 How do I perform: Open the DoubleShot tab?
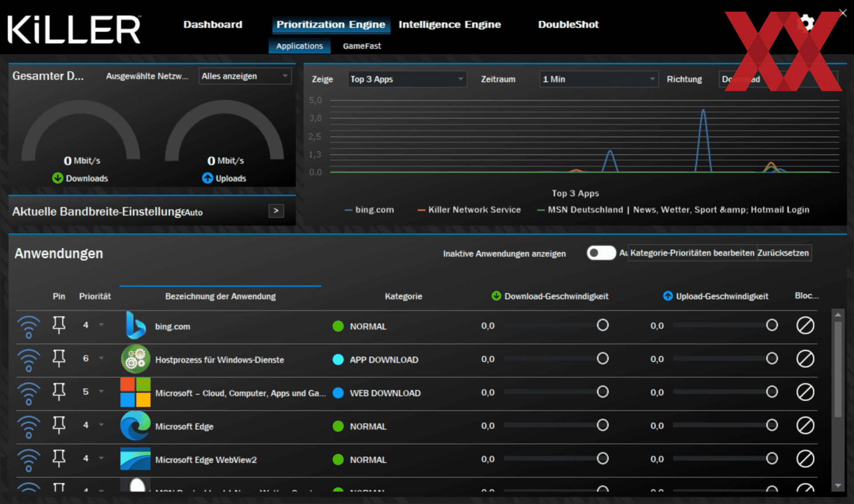(568, 24)
